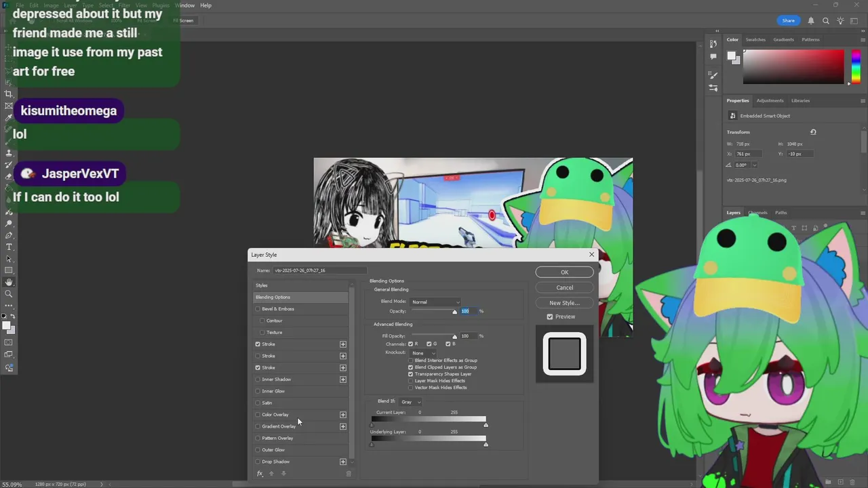The image size is (868, 488).
Task: Click the hue spectrum strip
Action: pyautogui.click(x=856, y=66)
